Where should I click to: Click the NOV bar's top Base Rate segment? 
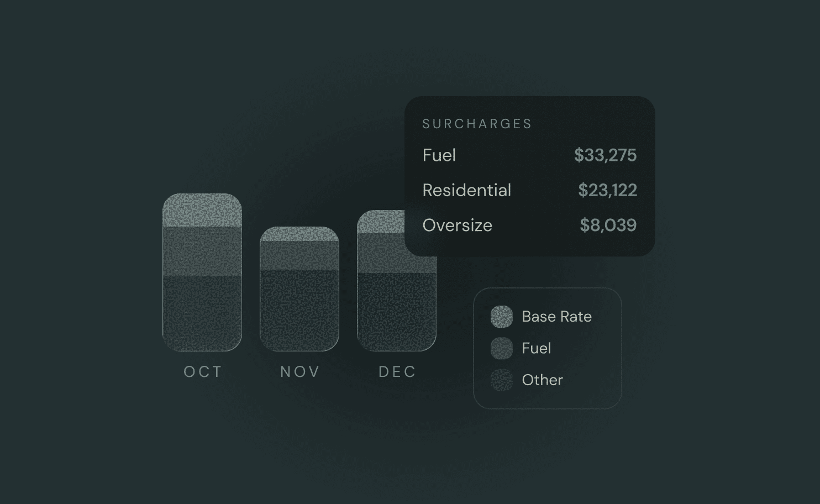299,234
